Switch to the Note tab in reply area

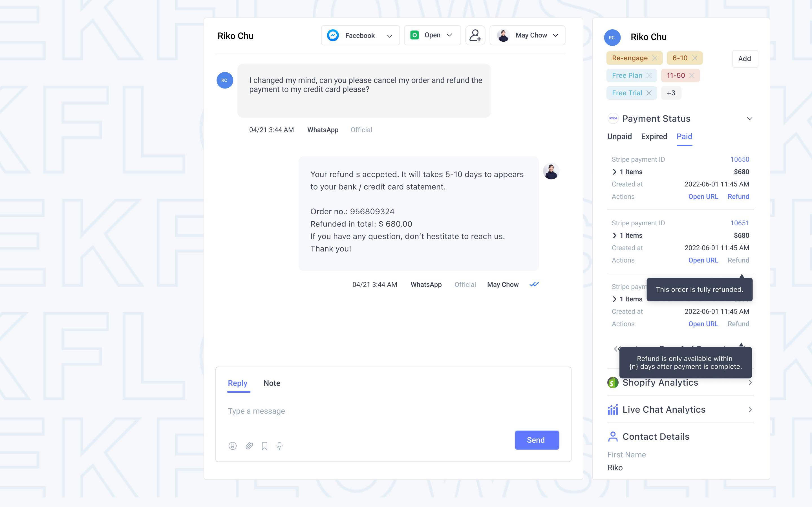point(271,383)
